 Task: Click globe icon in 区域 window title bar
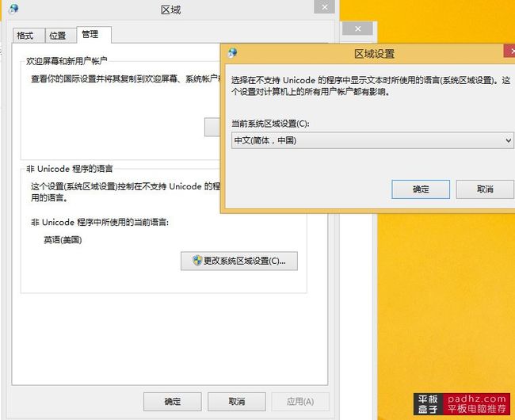(x=13, y=9)
